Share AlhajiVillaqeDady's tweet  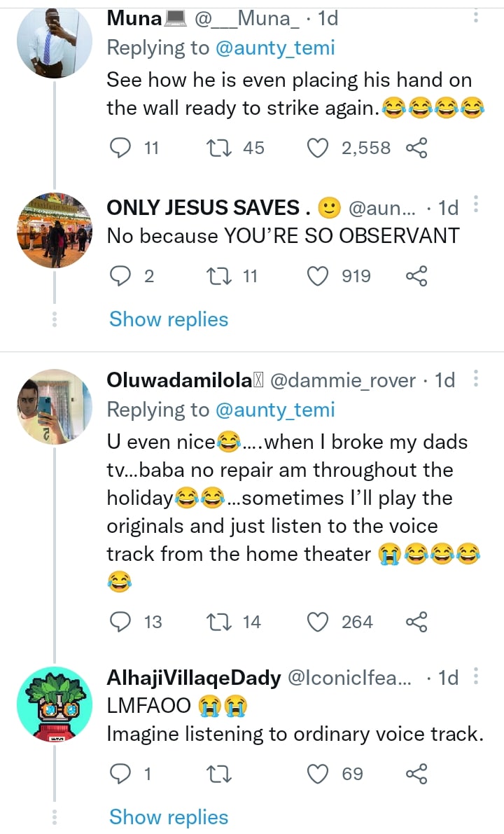416,774
